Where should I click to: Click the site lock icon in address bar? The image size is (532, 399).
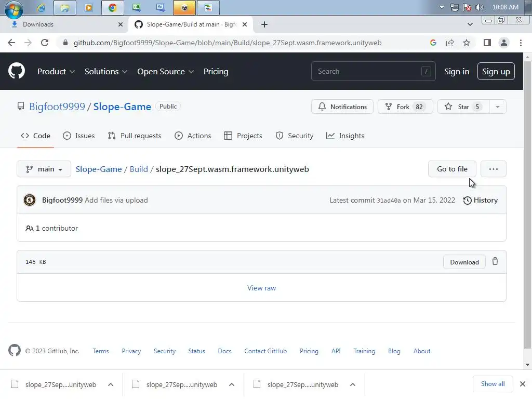[x=65, y=43]
